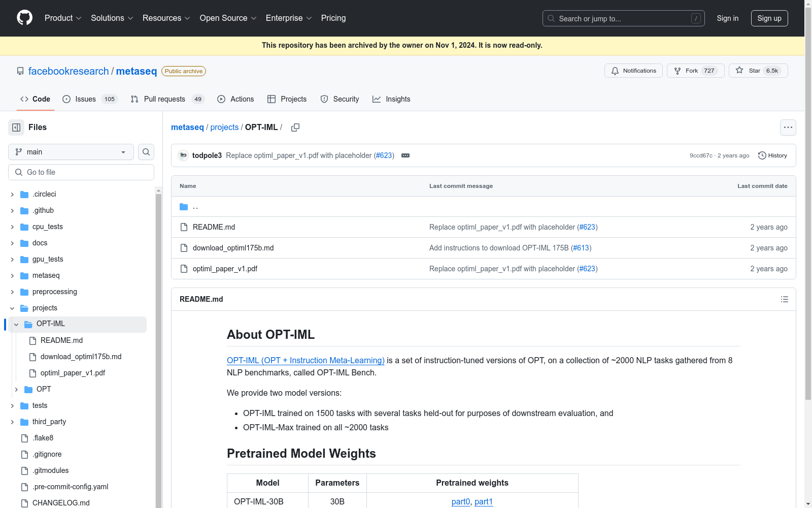Click the Go to file field

click(81, 172)
